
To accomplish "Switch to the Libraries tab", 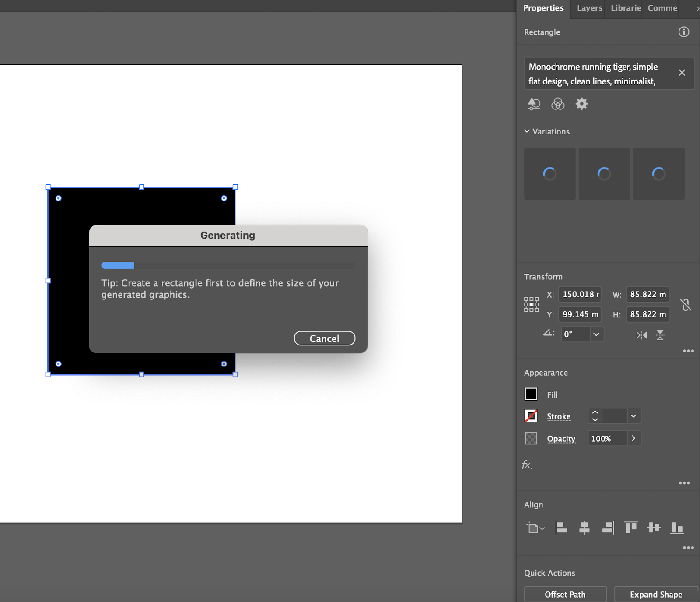I will click(626, 8).
